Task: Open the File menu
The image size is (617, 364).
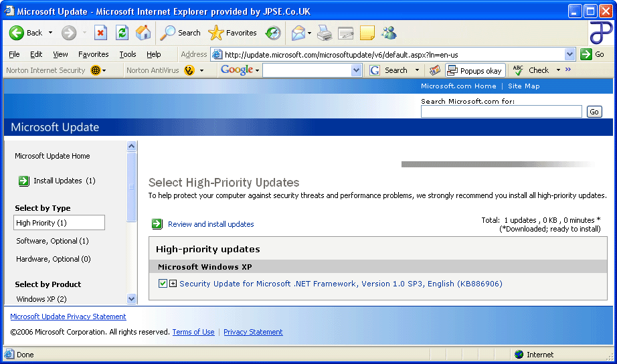Action: pyautogui.click(x=14, y=54)
